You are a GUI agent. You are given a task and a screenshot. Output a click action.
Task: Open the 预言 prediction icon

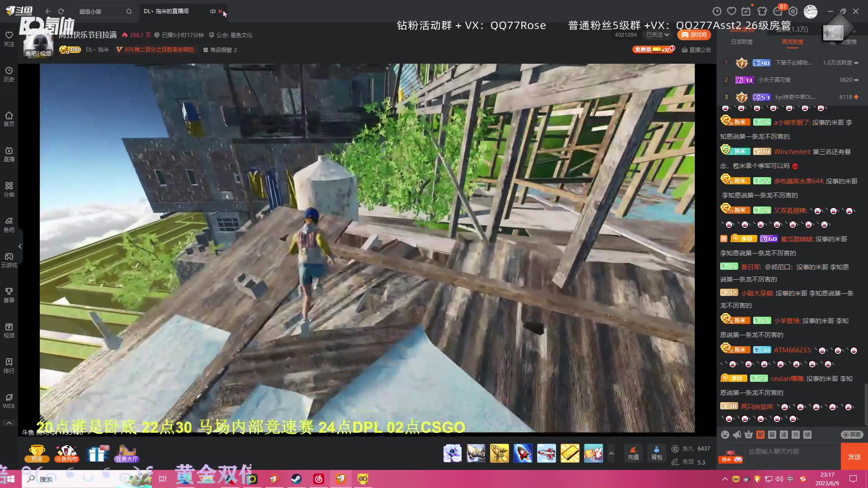(37, 454)
